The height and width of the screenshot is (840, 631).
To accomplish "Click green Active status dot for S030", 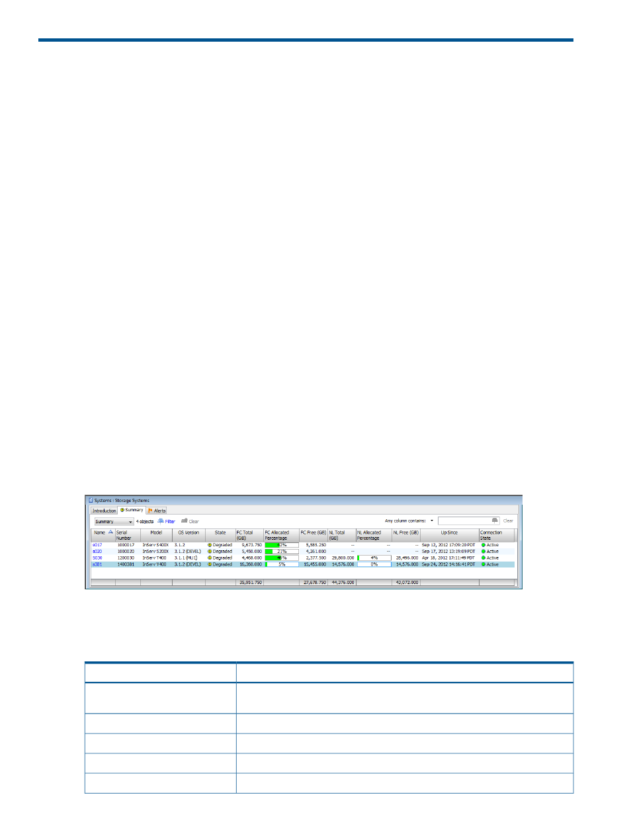I will [484, 558].
